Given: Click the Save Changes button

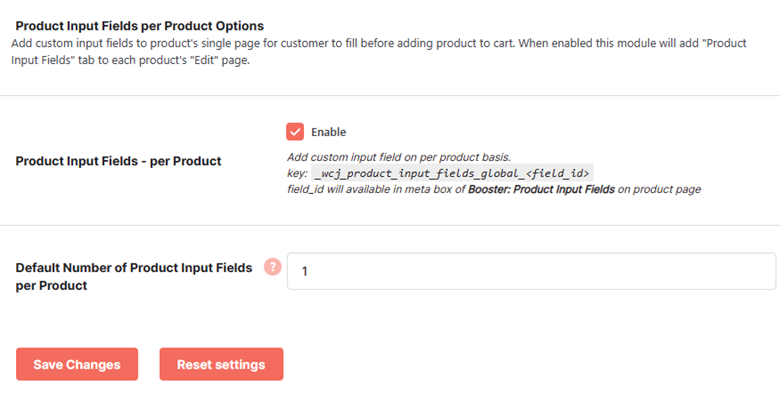Looking at the screenshot, I should (x=77, y=364).
